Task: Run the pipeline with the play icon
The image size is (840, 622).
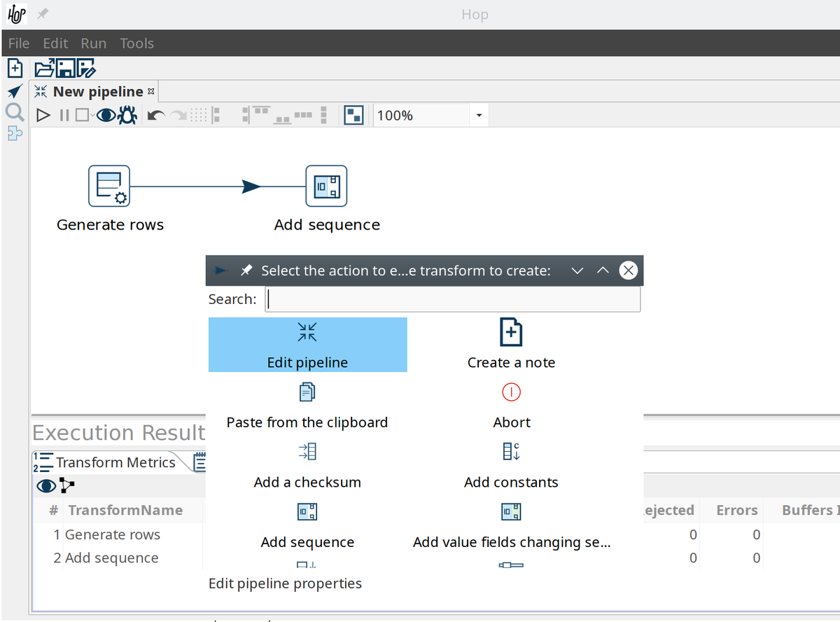Action: point(43,116)
